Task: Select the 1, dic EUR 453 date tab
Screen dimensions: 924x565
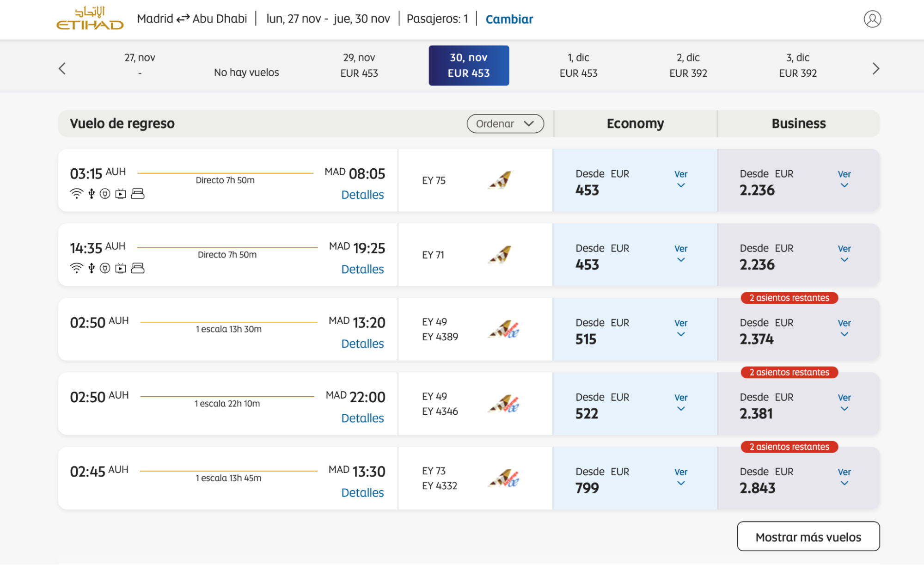Action: pos(578,65)
